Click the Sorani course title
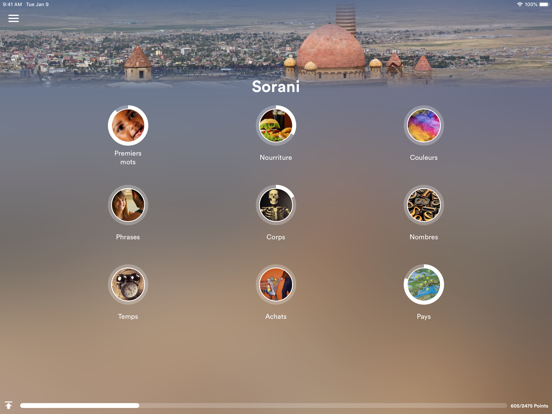Screen dimensions: 552x414 pyautogui.click(x=276, y=87)
